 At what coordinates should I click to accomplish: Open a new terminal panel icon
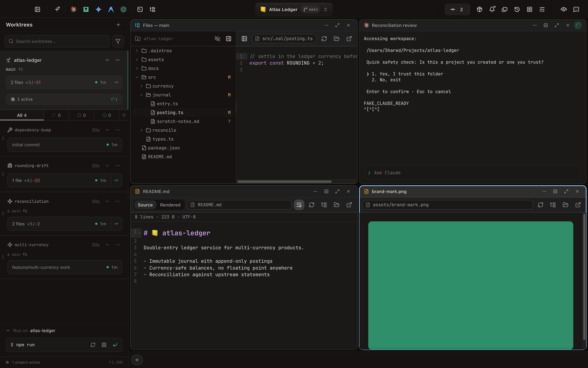click(140, 9)
